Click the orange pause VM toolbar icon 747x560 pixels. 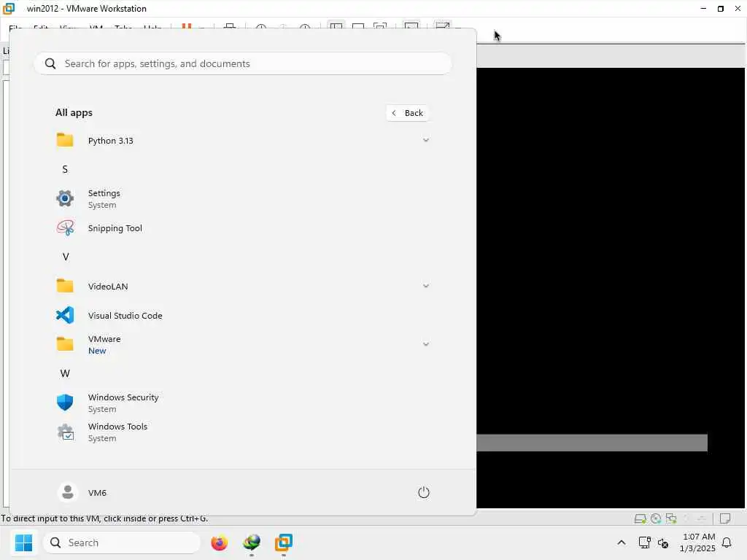point(186,26)
